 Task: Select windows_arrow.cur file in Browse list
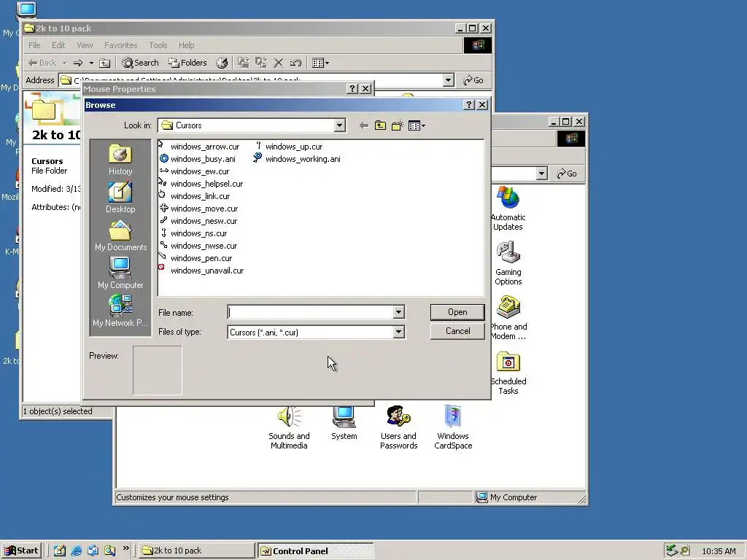coord(199,147)
